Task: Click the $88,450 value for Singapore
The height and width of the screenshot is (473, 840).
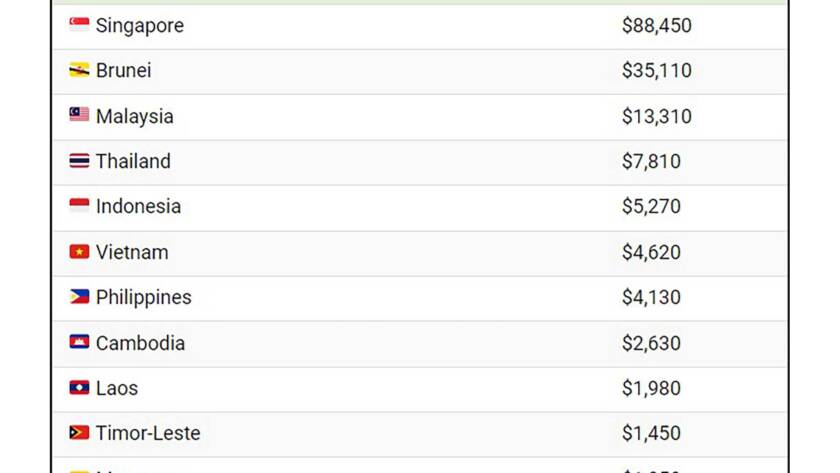Action: pyautogui.click(x=657, y=25)
